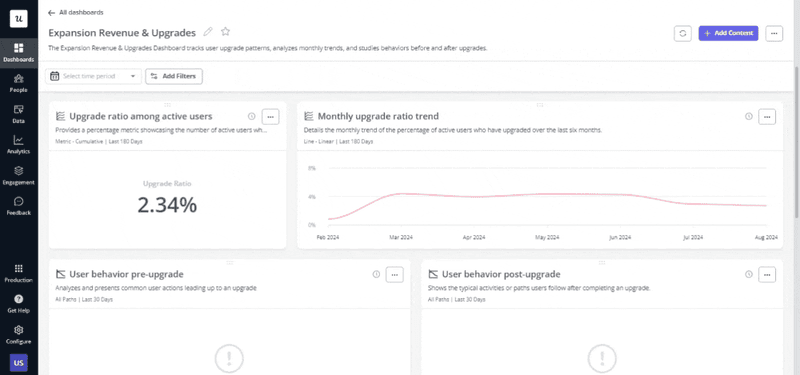
Task: Click the clock icon on the User behavior pre-upgrade card
Action: (376, 274)
